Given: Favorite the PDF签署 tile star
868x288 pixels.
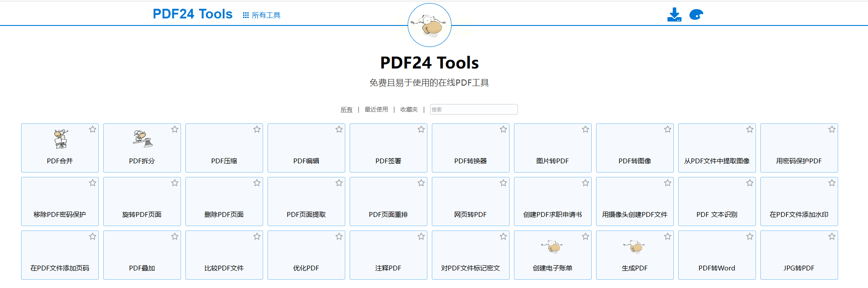Looking at the screenshot, I should coord(421,130).
